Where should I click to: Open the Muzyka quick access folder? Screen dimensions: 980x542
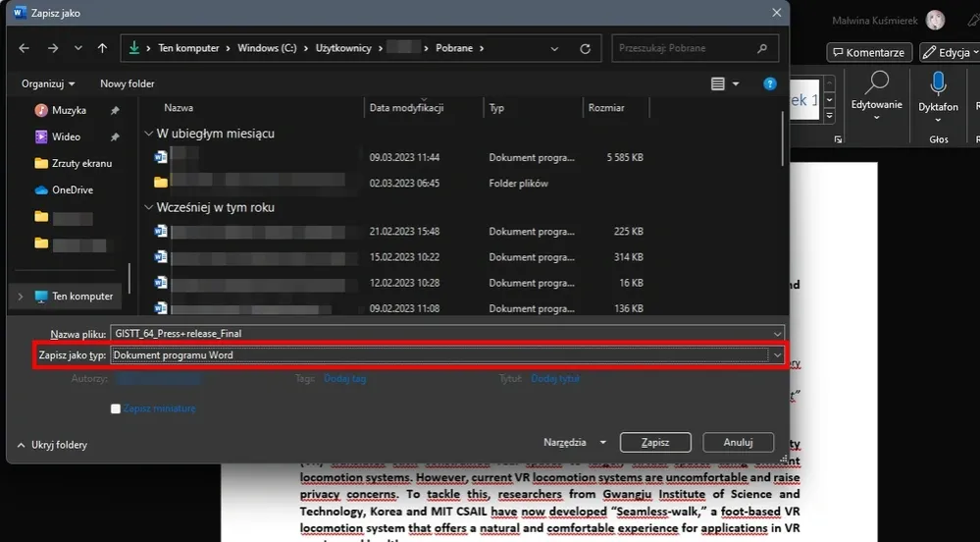[69, 111]
